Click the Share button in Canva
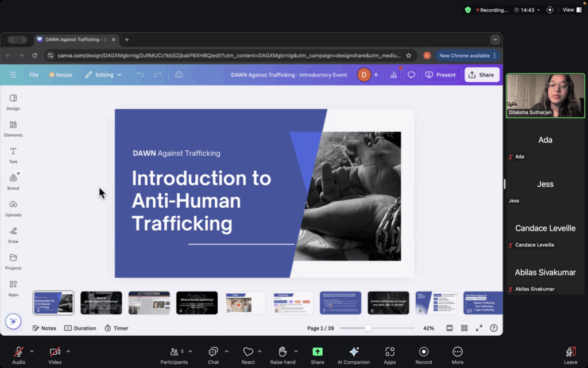 click(481, 75)
